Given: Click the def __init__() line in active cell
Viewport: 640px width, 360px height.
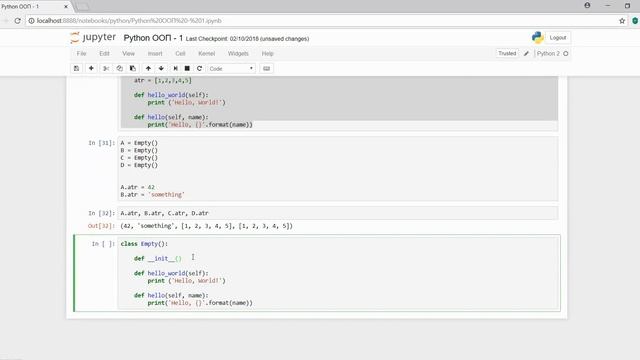Looking at the screenshot, I should point(158,258).
